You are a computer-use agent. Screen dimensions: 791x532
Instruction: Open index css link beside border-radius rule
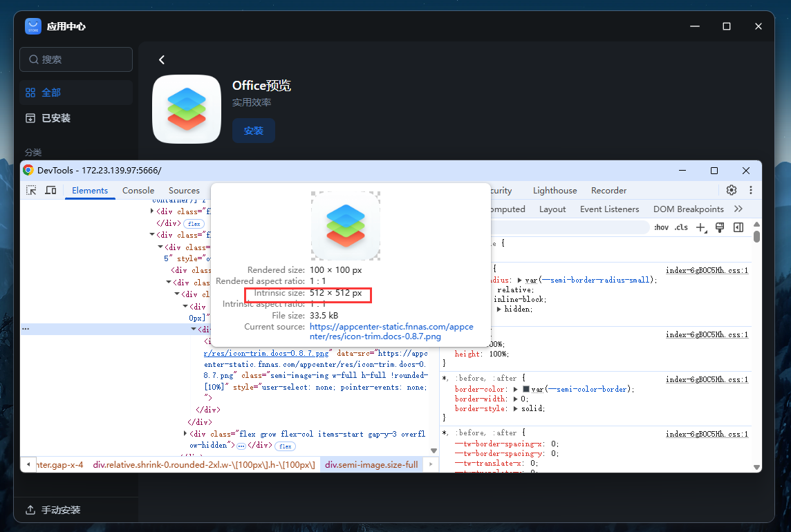click(x=707, y=270)
